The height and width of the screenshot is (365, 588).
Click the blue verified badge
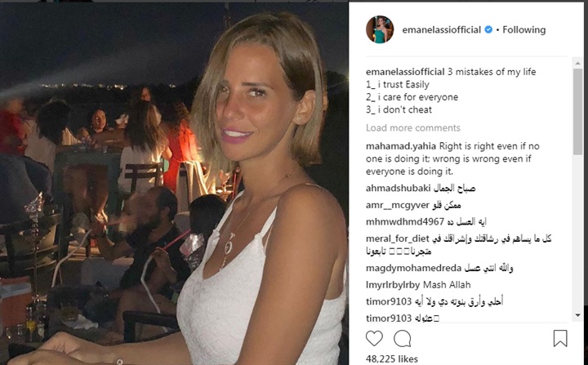pos(488,29)
